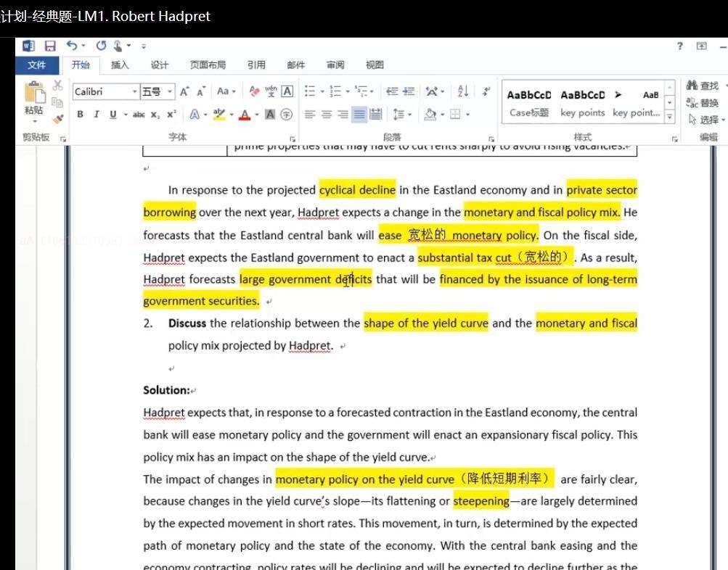This screenshot has width=728, height=570.
Task: Expand the styles gallery with the More arrow
Action: click(669, 117)
